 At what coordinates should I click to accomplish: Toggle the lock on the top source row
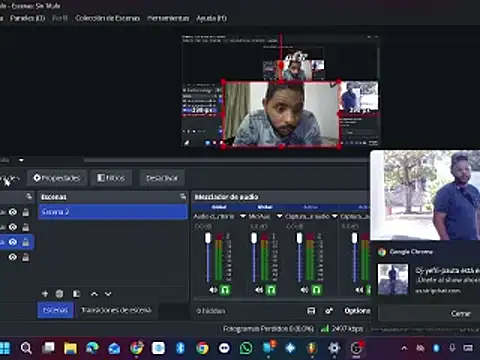26,212
